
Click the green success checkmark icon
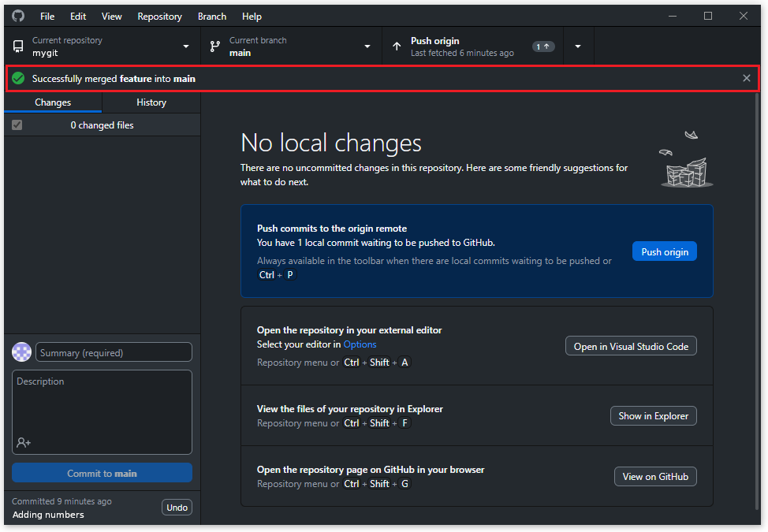(18, 78)
